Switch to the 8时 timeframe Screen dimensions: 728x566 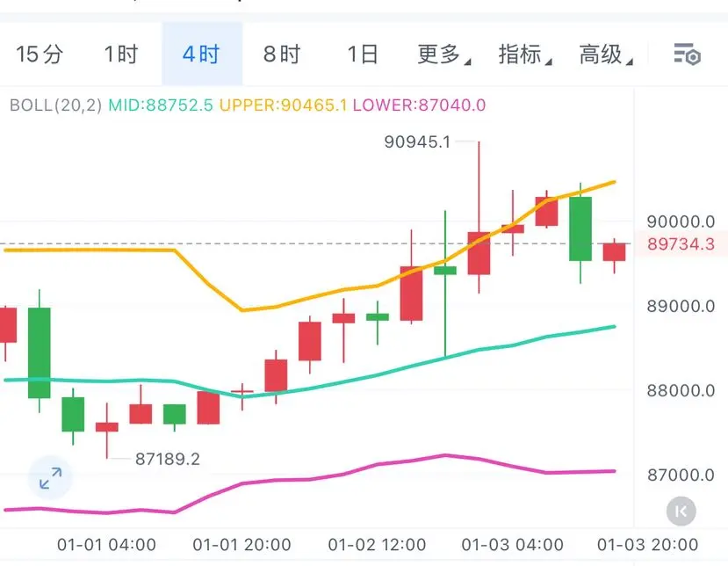pos(282,54)
